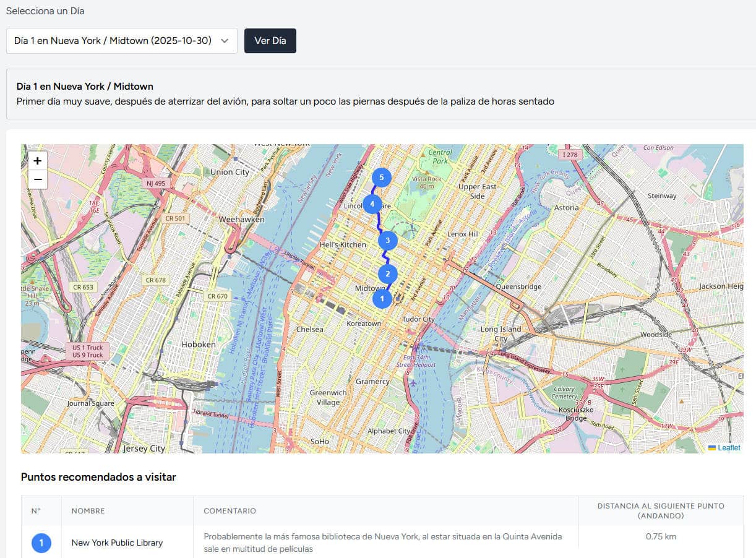Select marker 3 on the map
The width and height of the screenshot is (756, 558).
click(x=387, y=240)
